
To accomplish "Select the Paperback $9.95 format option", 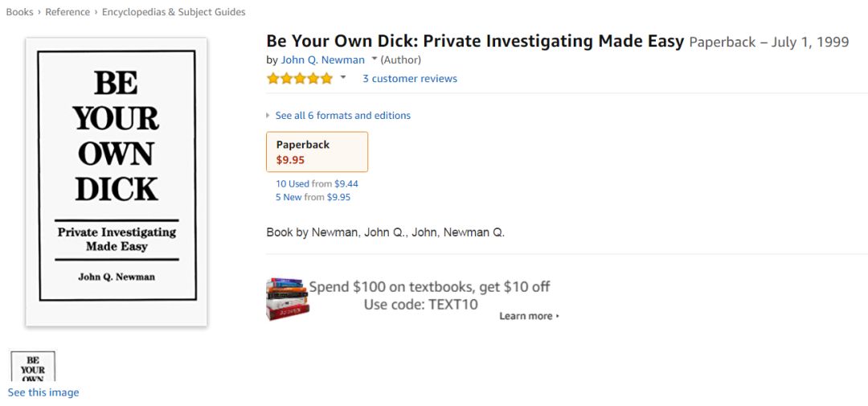I will 317,152.
